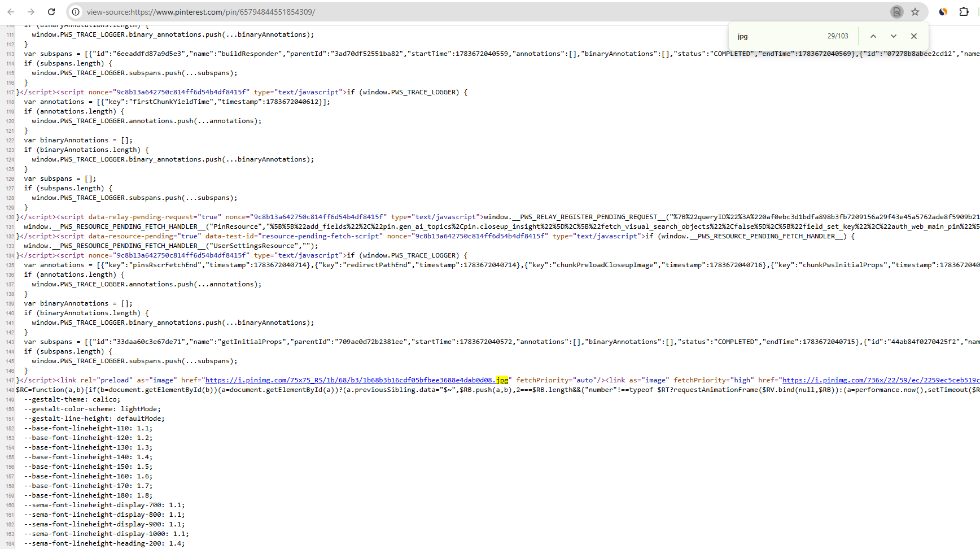Open the i.pinimg.com 736x image link
Screen dimensions: 980x549
coord(881,380)
